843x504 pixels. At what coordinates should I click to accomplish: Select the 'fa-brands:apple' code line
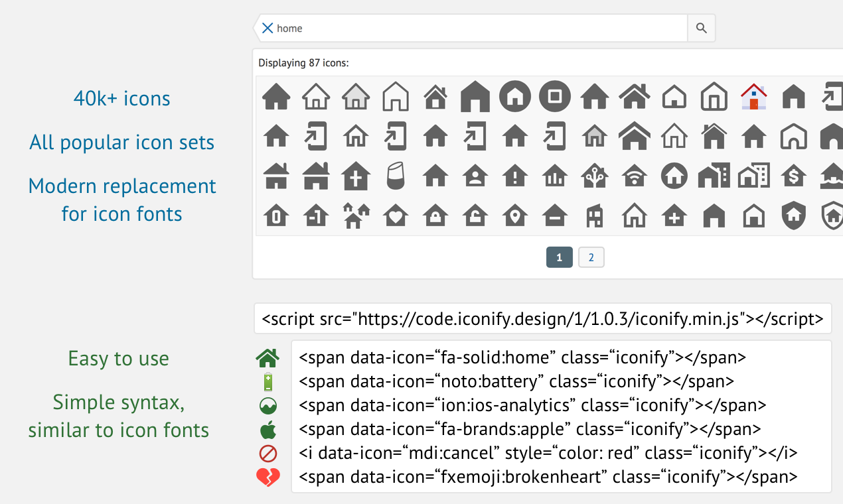(x=530, y=429)
